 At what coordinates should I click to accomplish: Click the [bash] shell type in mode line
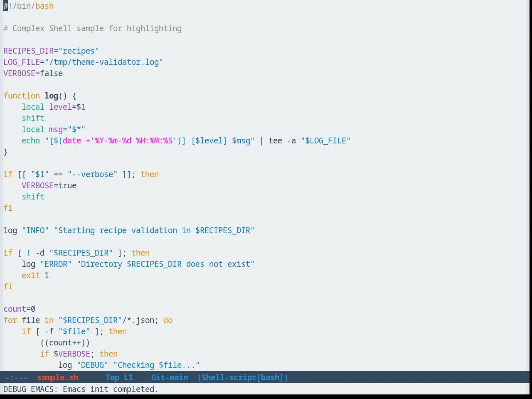coord(270,377)
